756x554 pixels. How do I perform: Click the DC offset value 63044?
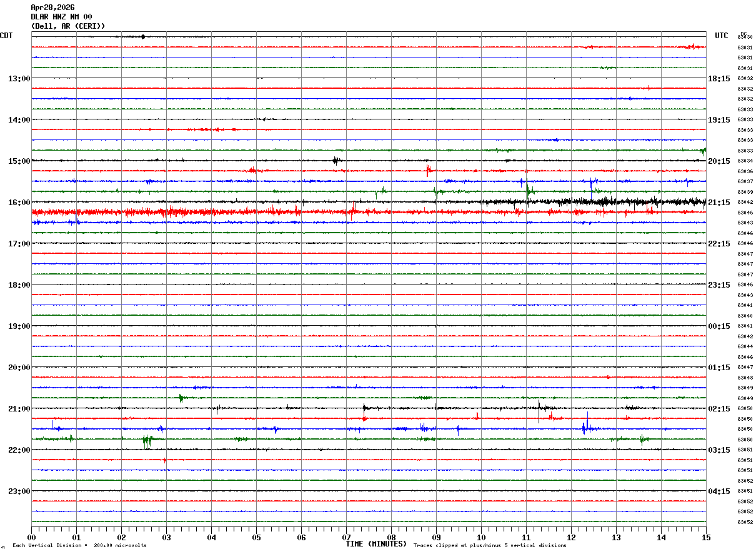tap(745, 347)
